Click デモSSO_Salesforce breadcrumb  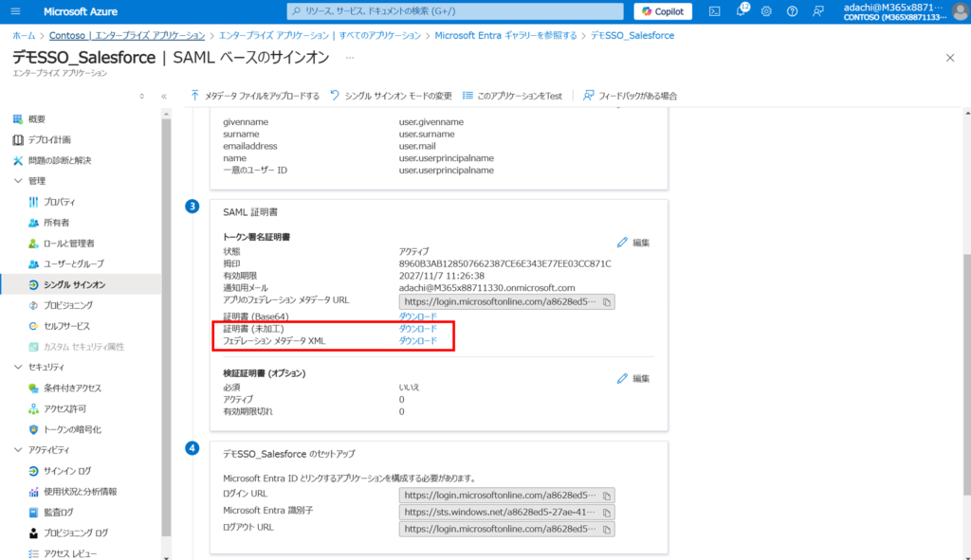click(x=632, y=35)
